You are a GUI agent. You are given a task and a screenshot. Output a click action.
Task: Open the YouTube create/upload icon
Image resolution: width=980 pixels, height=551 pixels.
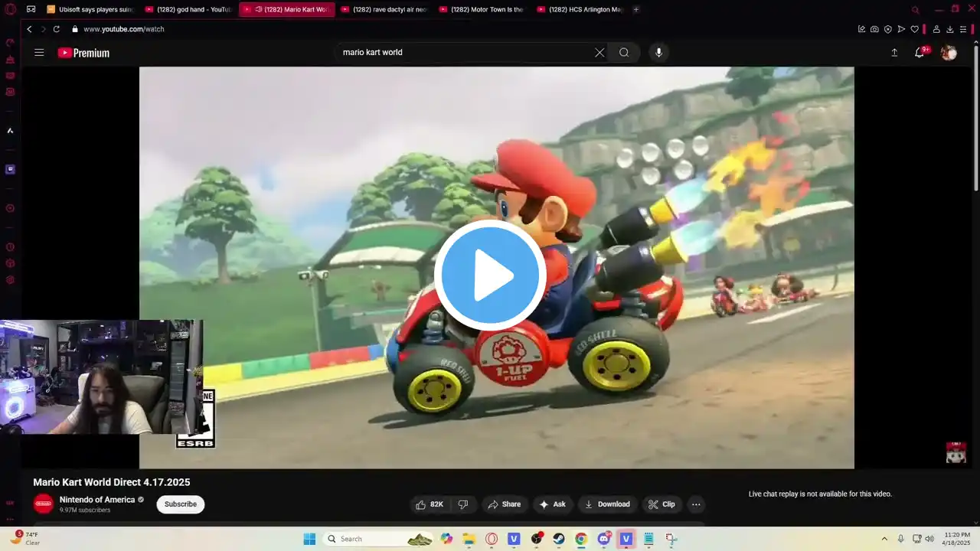click(894, 53)
